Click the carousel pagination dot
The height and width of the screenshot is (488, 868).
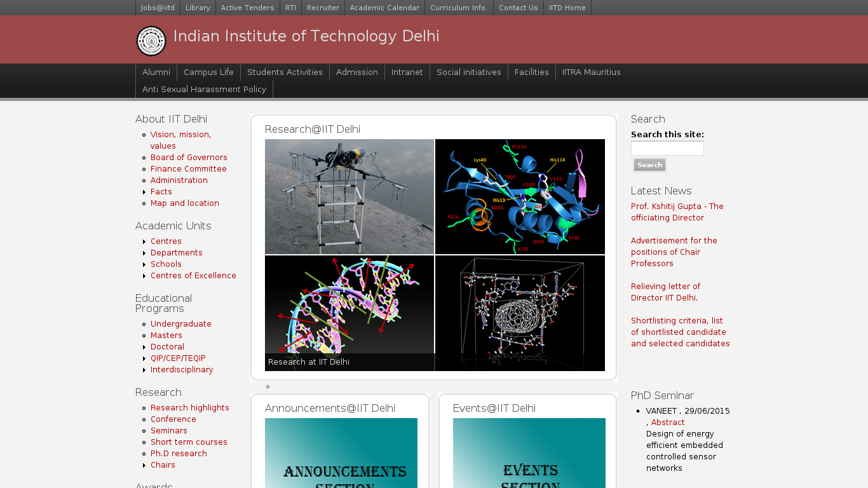point(268,386)
